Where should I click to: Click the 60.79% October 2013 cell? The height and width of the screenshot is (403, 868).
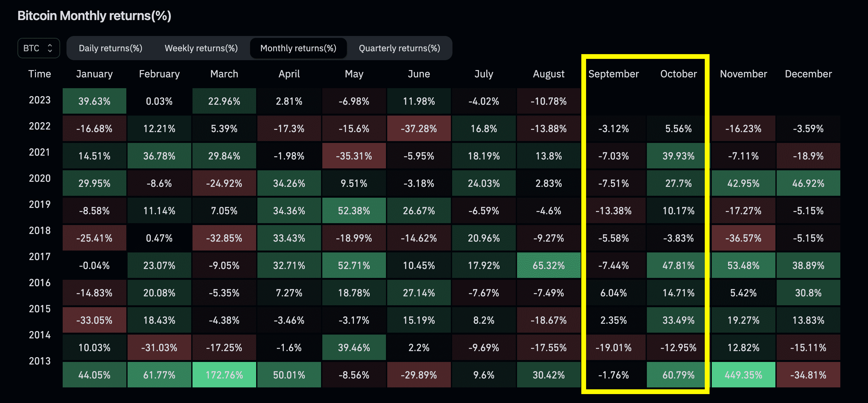(678, 375)
